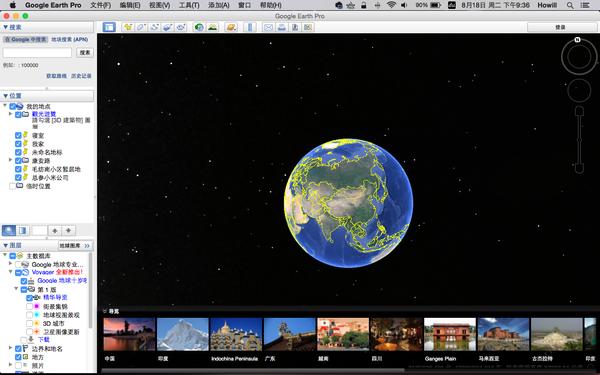
Task: Select the Add Path toolbar tool
Action: (154, 27)
